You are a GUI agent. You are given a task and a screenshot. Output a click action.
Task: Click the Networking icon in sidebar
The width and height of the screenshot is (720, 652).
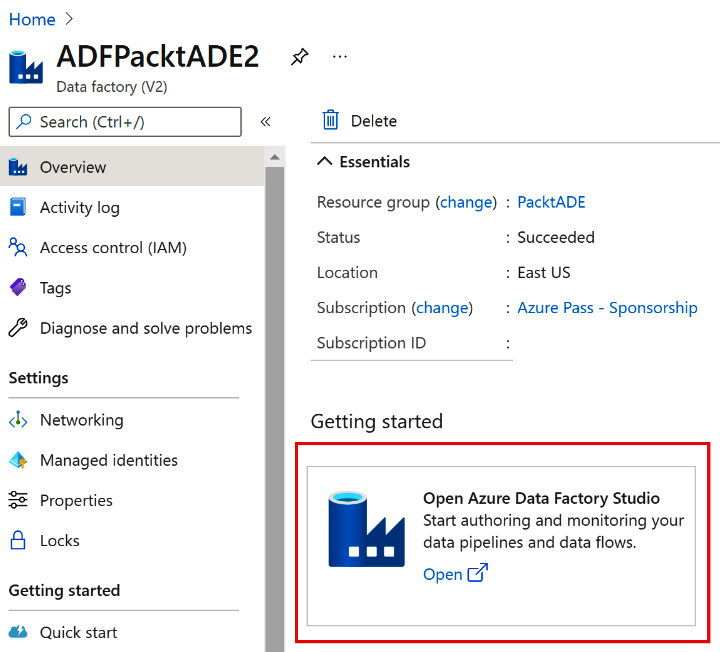click(x=18, y=420)
